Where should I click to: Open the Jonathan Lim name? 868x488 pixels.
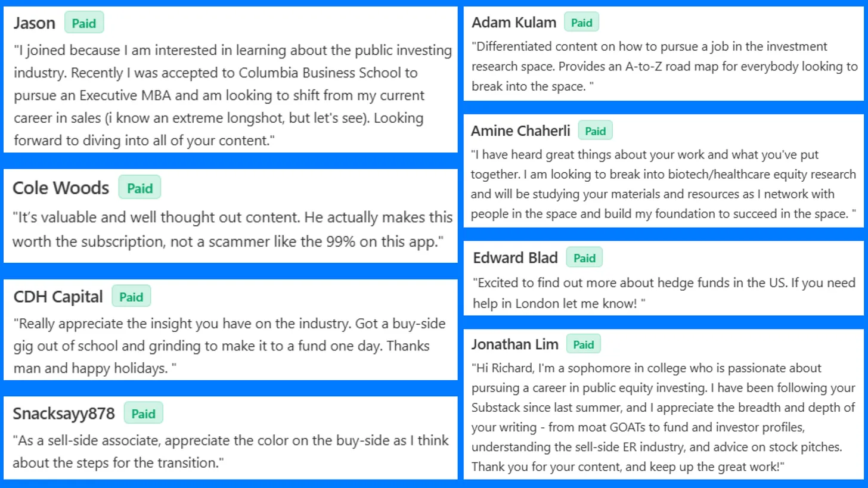coord(515,344)
